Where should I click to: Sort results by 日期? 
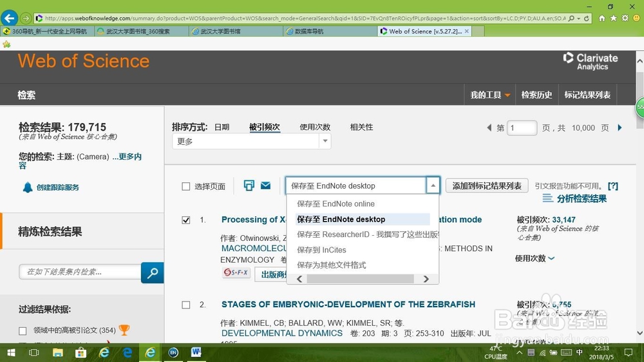coord(222,128)
